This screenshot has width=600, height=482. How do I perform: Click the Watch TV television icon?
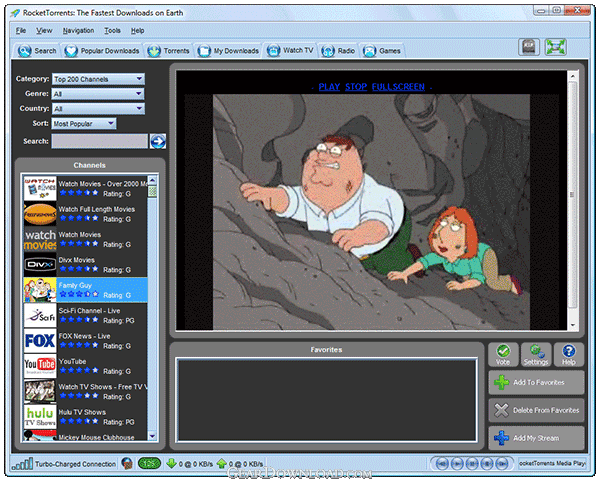tap(273, 50)
